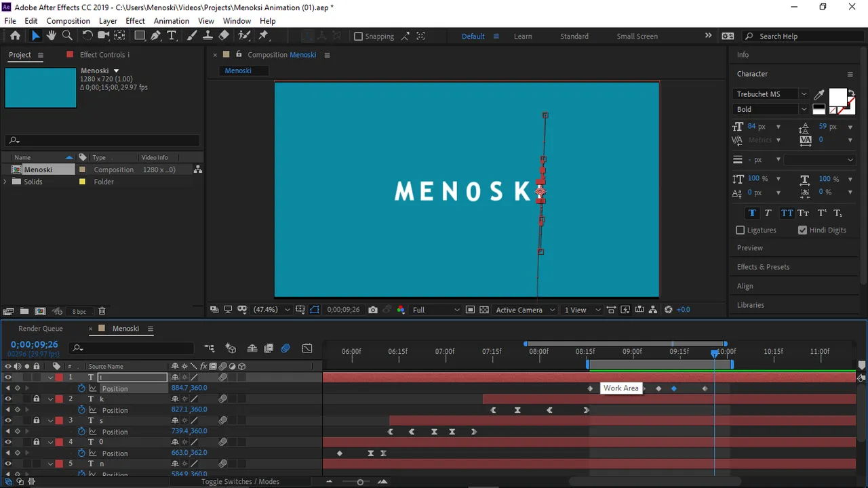This screenshot has width=868, height=488.
Task: Open the Active Camera view dropdown
Action: pyautogui.click(x=524, y=310)
